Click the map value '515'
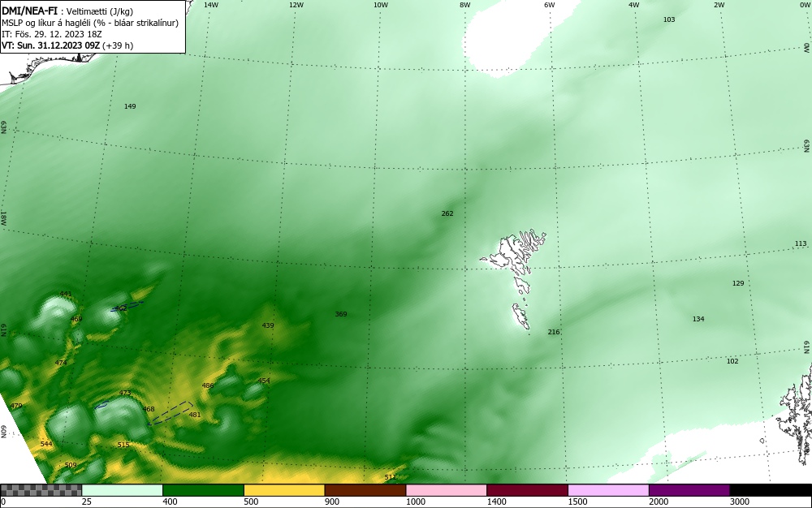812x508 pixels. click(x=123, y=445)
